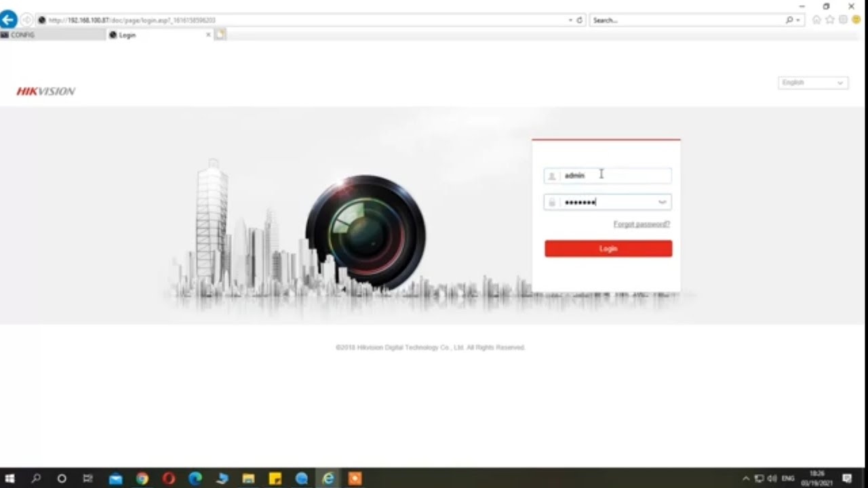Open the English language dropdown
Image resolution: width=868 pixels, height=488 pixels.
click(813, 83)
